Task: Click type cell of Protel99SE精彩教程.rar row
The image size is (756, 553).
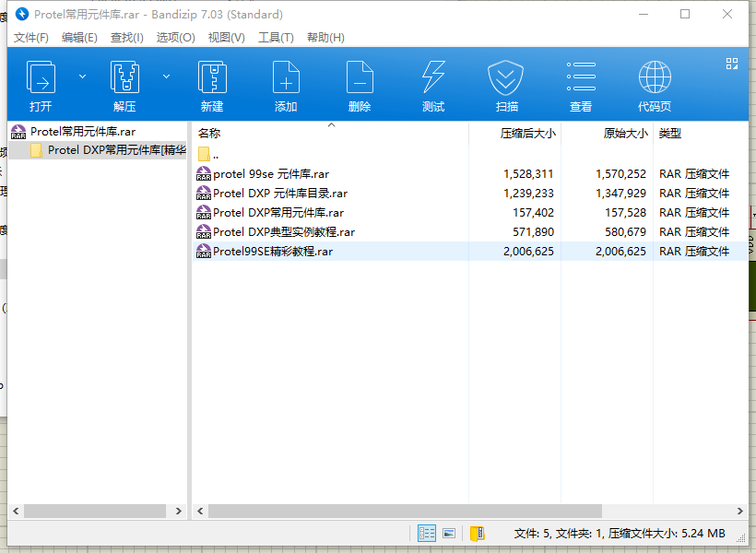Action: tap(694, 252)
